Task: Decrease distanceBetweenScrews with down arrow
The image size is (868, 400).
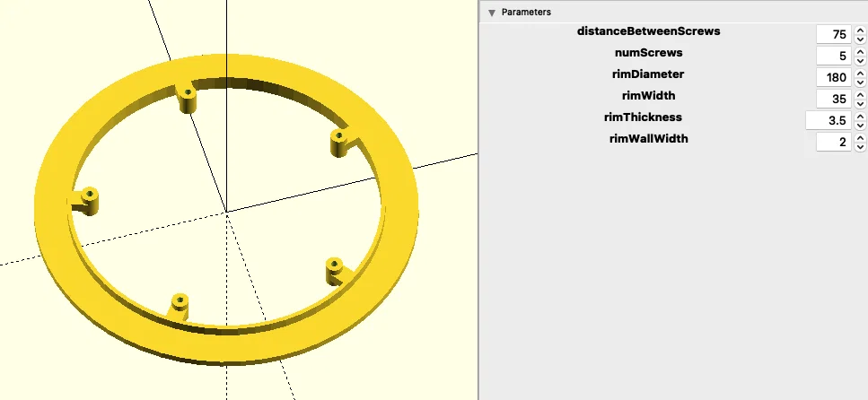Action: pyautogui.click(x=860, y=39)
